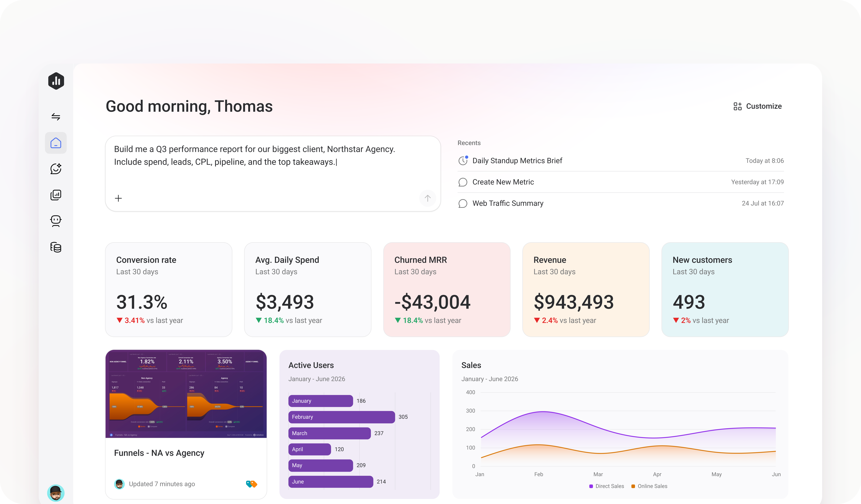Select the February bar in Active Users
The width and height of the screenshot is (861, 504).
click(342, 417)
